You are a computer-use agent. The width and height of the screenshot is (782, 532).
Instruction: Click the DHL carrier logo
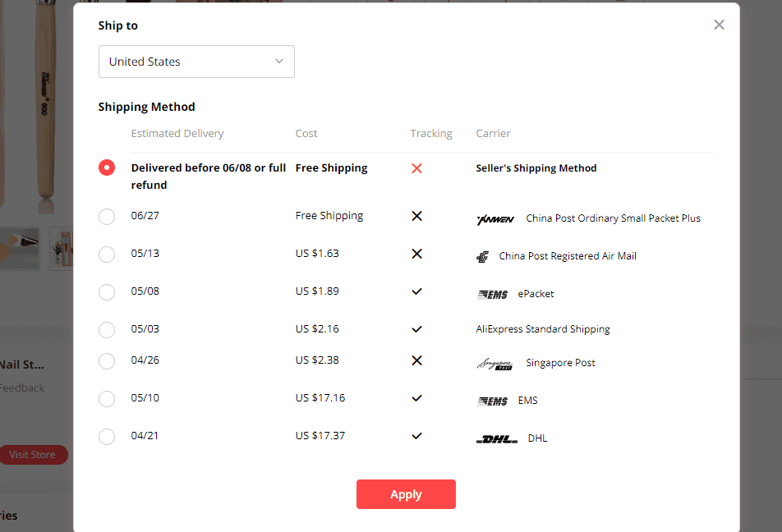tap(497, 439)
